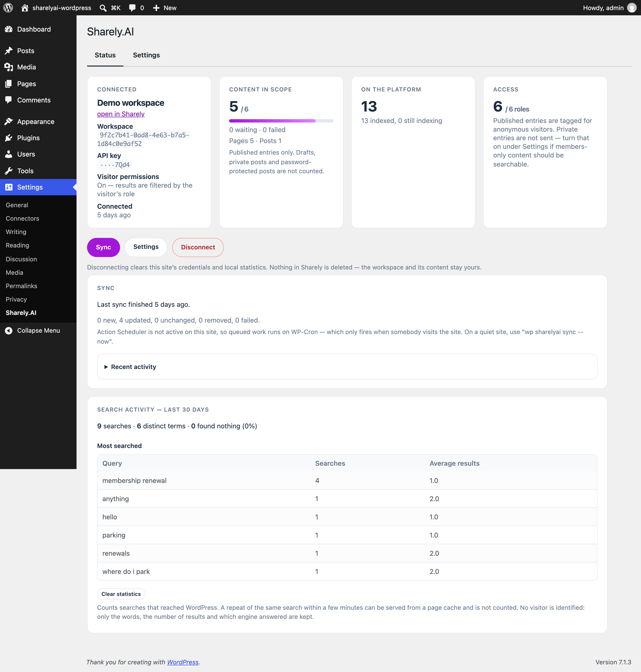Click the Posts pushpin icon

[9, 50]
